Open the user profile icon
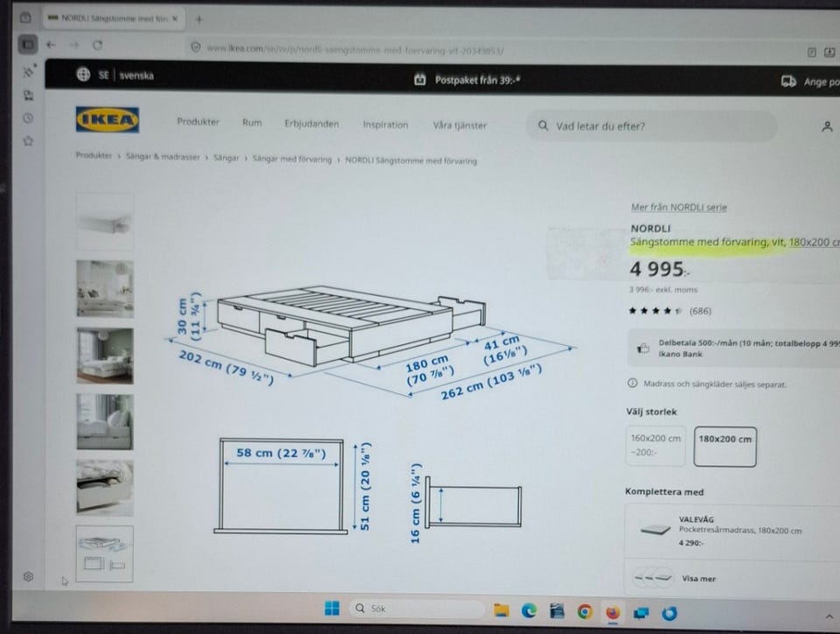The height and width of the screenshot is (634, 840). tap(827, 126)
